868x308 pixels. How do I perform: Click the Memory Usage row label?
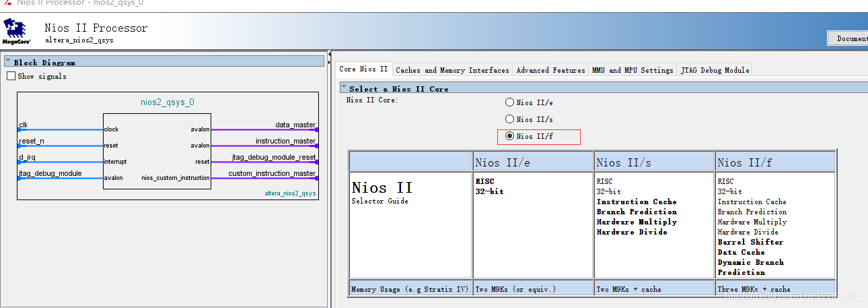(409, 289)
